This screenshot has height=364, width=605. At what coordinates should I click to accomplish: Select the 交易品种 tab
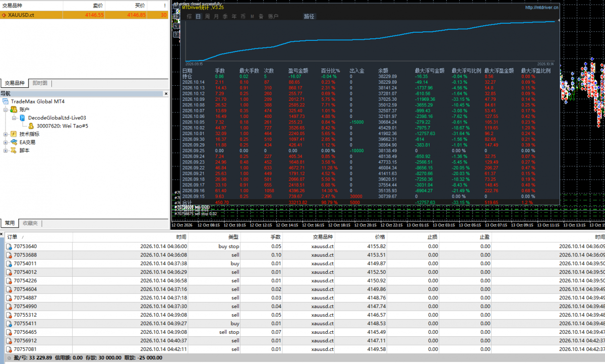point(15,84)
